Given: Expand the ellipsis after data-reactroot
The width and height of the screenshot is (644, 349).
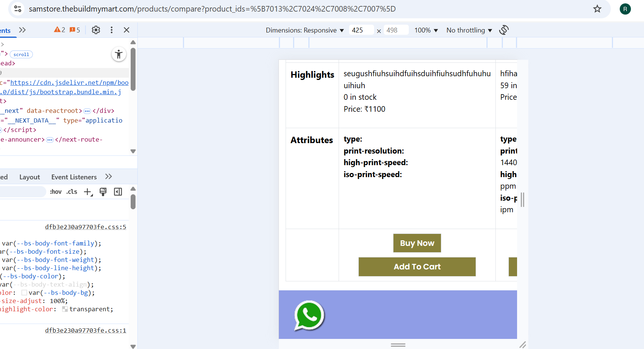Looking at the screenshot, I should 87,111.
